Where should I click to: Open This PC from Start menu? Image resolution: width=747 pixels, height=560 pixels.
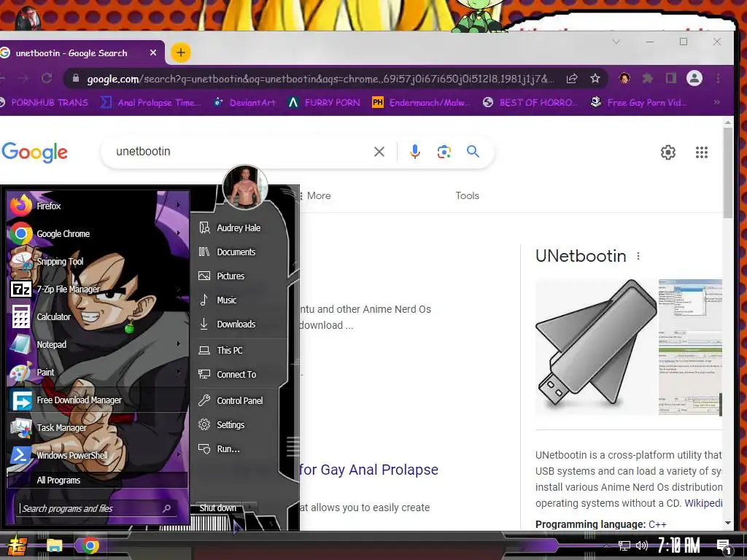(229, 350)
